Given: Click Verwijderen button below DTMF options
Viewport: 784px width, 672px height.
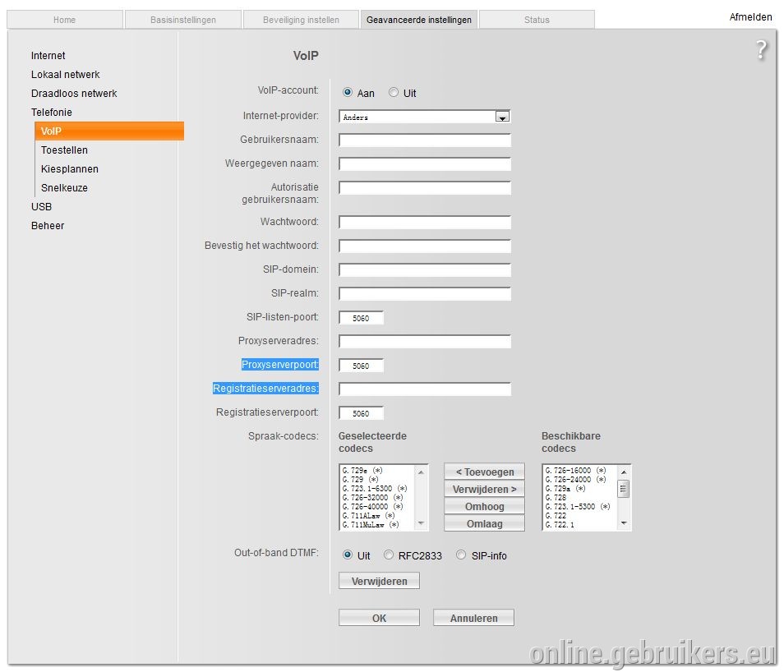Looking at the screenshot, I should coord(379,581).
